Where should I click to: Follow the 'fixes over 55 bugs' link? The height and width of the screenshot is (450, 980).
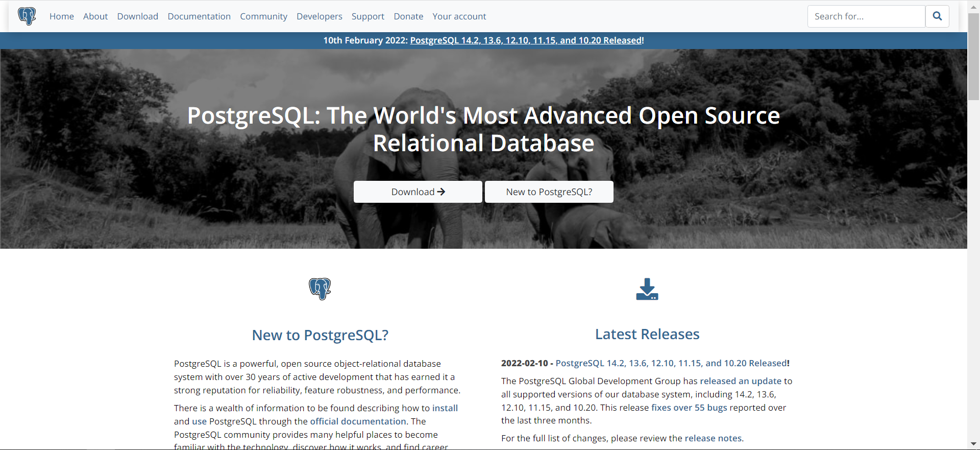click(689, 408)
